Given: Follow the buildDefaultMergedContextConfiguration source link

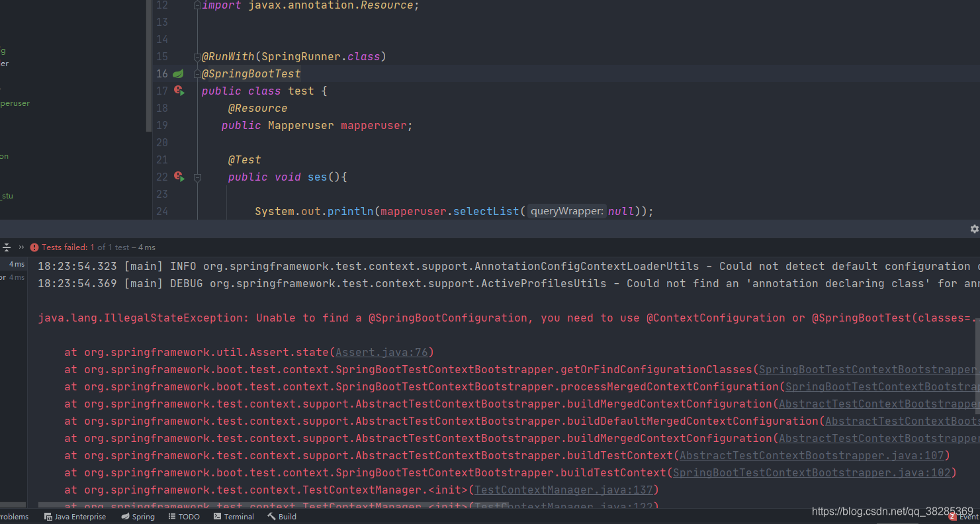Looking at the screenshot, I should tap(902, 421).
